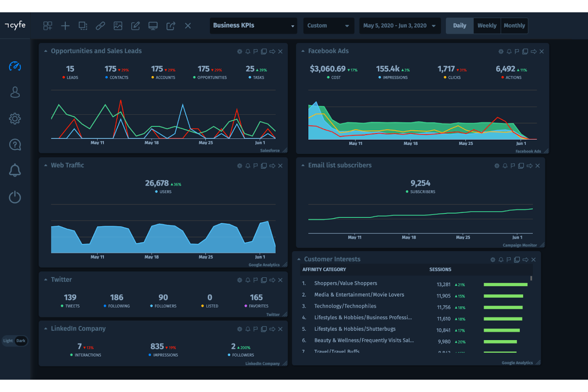This screenshot has height=392, width=588.
Task: Sort by the AFFINITY CATEGORY column header
Action: click(x=324, y=270)
